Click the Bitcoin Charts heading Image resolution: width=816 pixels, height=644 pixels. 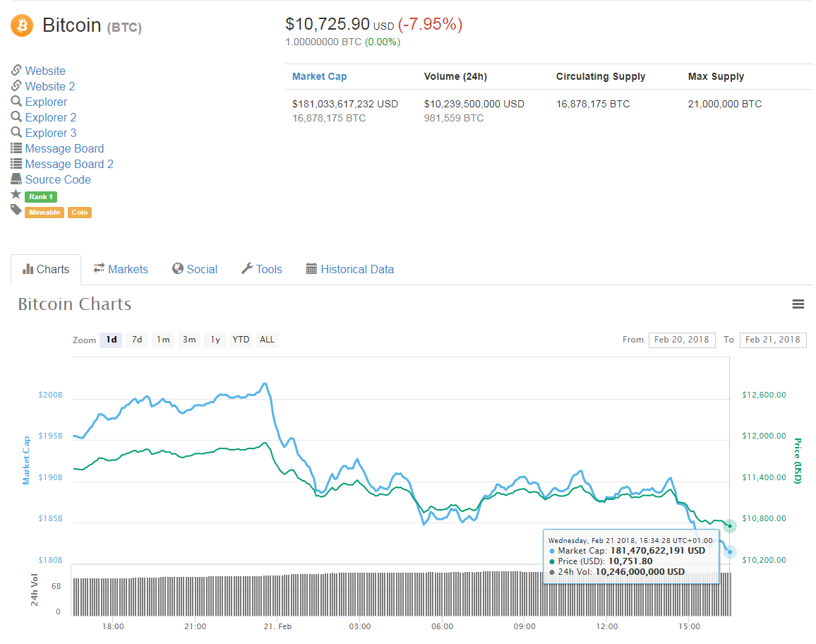(x=74, y=304)
